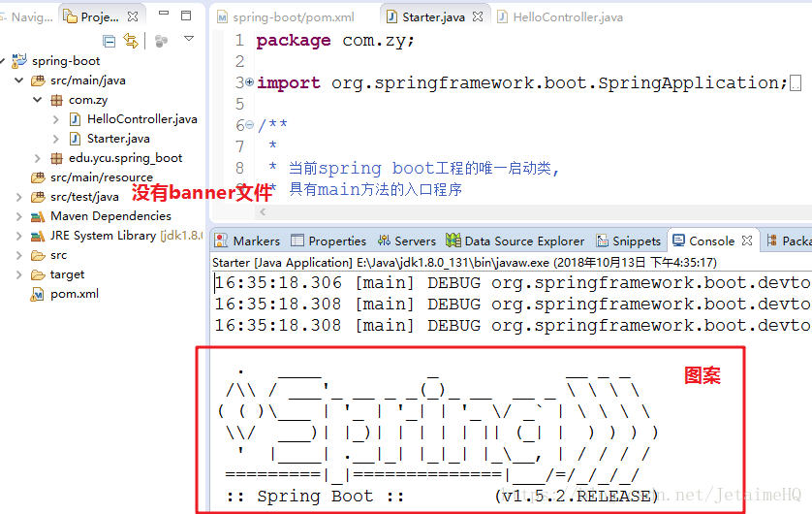Click com.zy package icon
The height and width of the screenshot is (514, 812).
pyautogui.click(x=56, y=100)
